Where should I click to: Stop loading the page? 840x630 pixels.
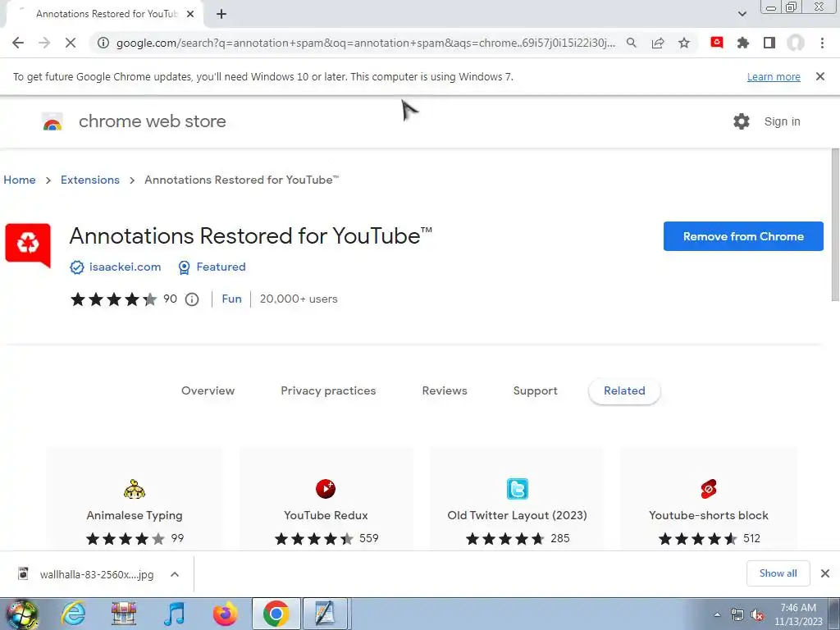pos(71,43)
